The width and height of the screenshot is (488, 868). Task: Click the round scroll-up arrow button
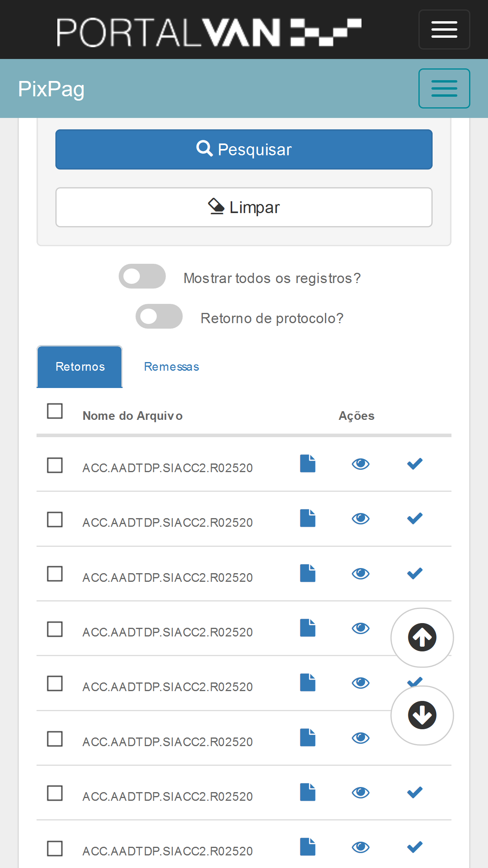coord(422,637)
